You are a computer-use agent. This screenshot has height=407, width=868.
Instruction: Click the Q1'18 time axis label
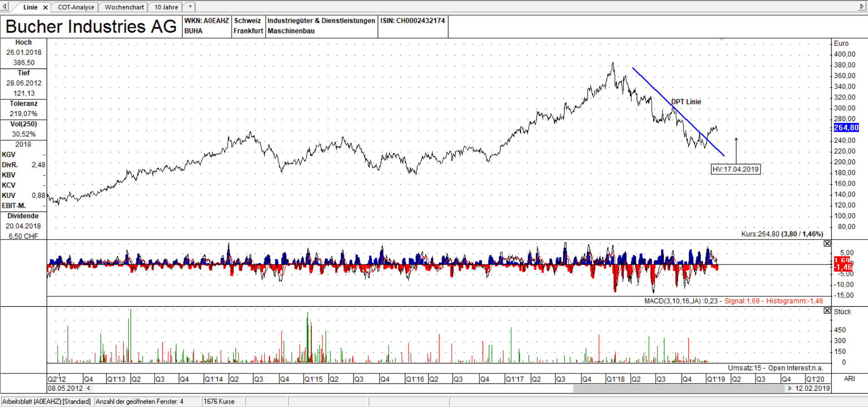615,379
